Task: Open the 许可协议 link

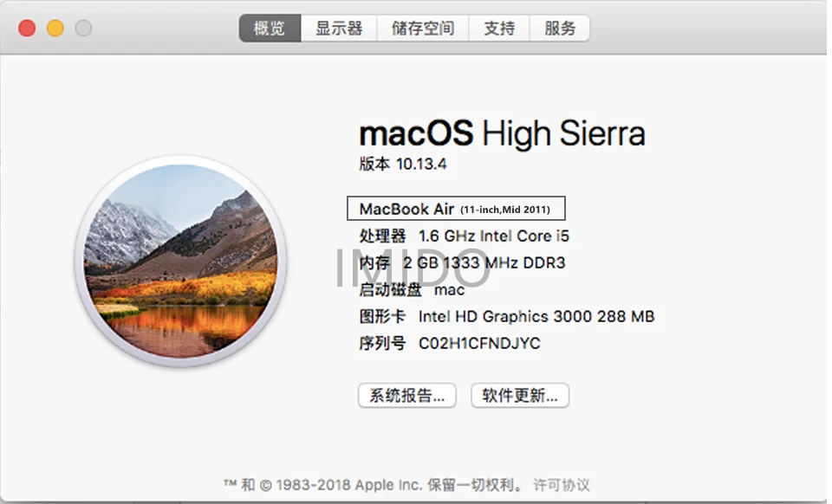Action: (562, 484)
